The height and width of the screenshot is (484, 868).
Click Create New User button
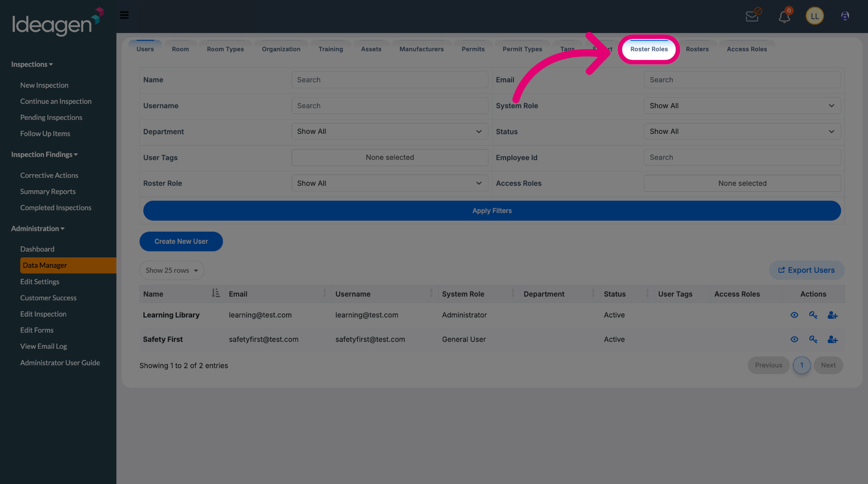pos(181,242)
